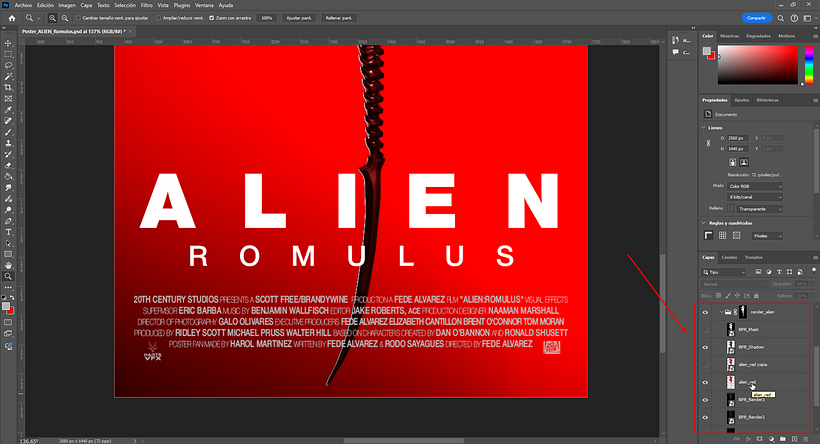Create new adjustment layer icon

[771, 439]
